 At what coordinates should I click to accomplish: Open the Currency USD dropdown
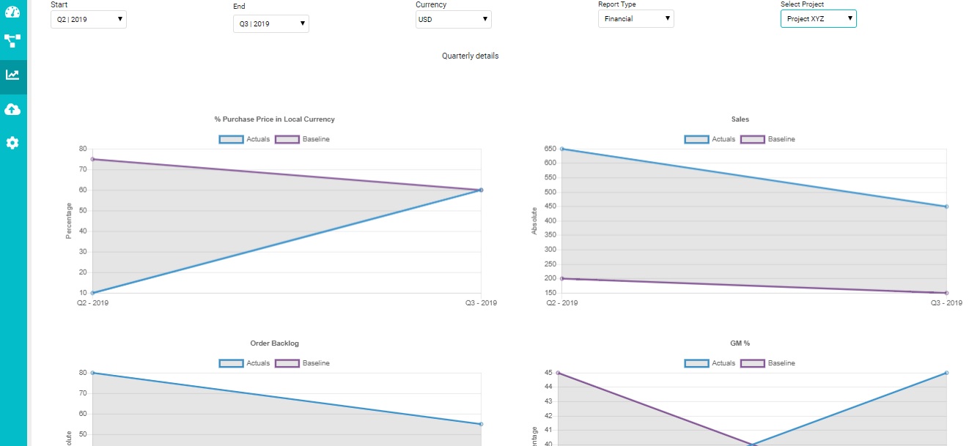pos(454,19)
